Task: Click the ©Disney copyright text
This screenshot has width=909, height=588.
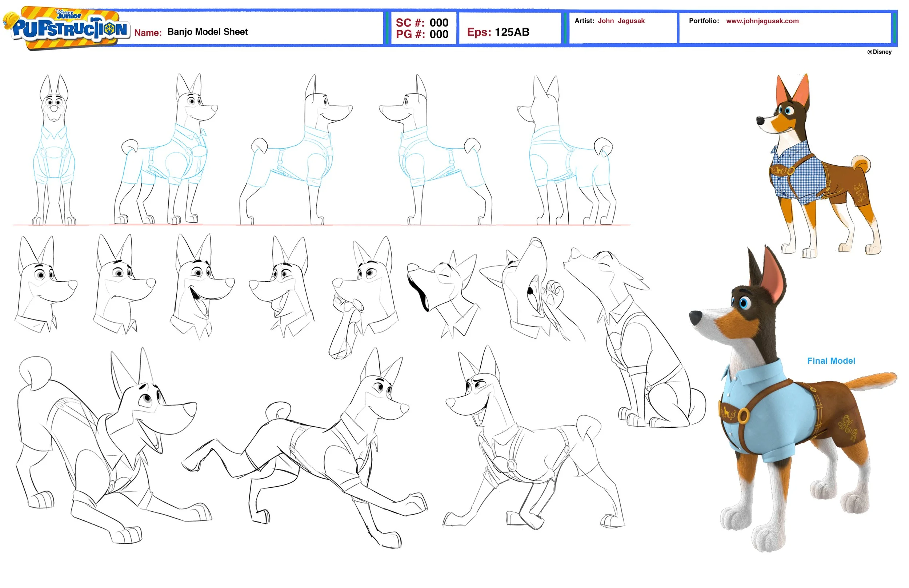Action: pyautogui.click(x=879, y=52)
